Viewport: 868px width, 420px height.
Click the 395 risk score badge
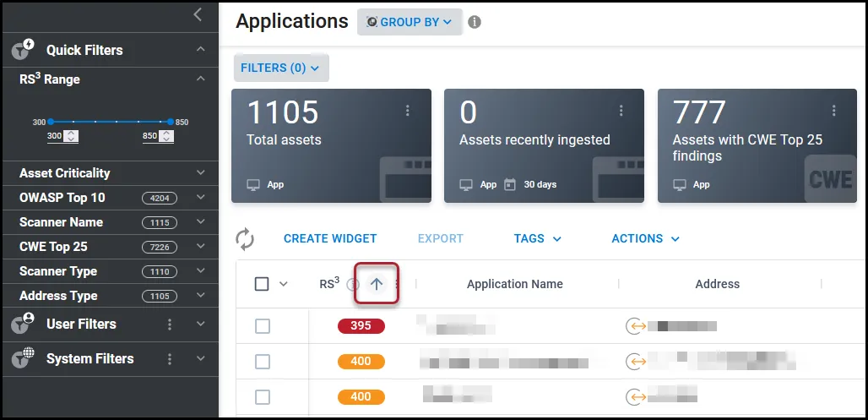pos(361,326)
